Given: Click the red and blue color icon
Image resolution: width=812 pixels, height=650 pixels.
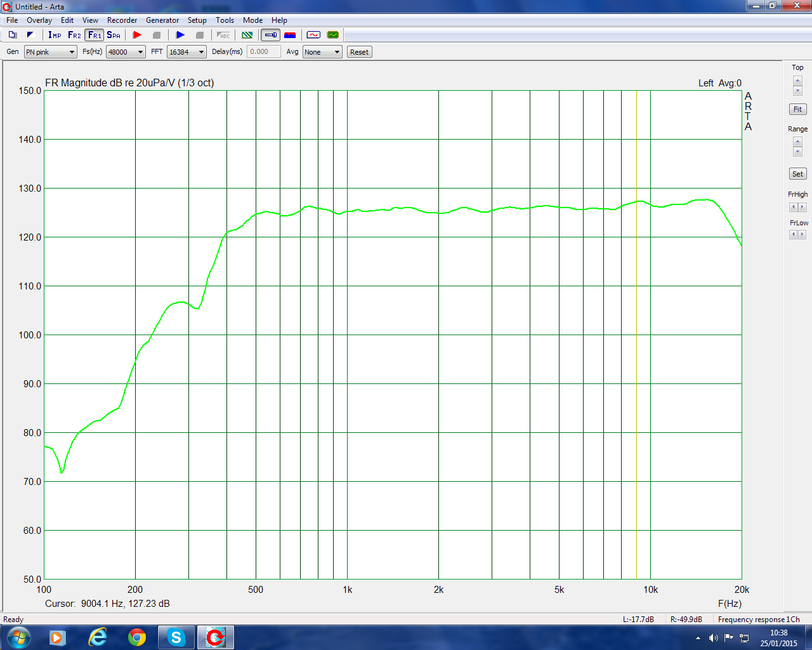Looking at the screenshot, I should [x=290, y=35].
